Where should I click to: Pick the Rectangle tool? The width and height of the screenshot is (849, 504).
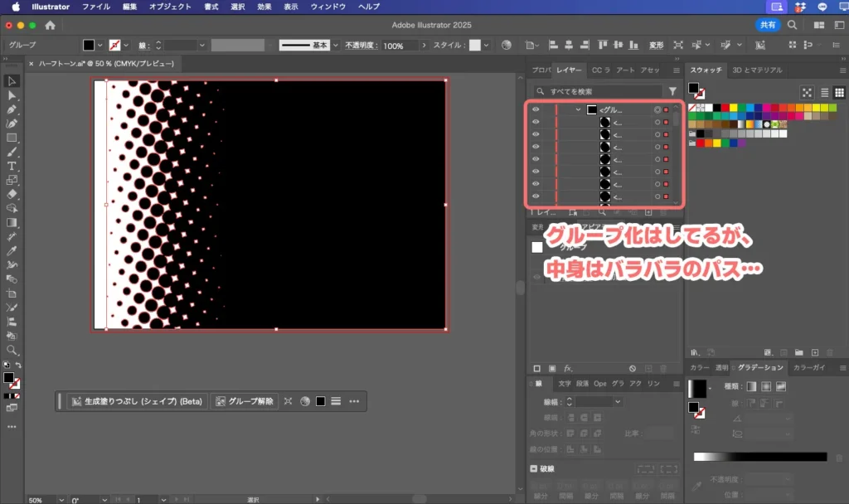click(12, 138)
